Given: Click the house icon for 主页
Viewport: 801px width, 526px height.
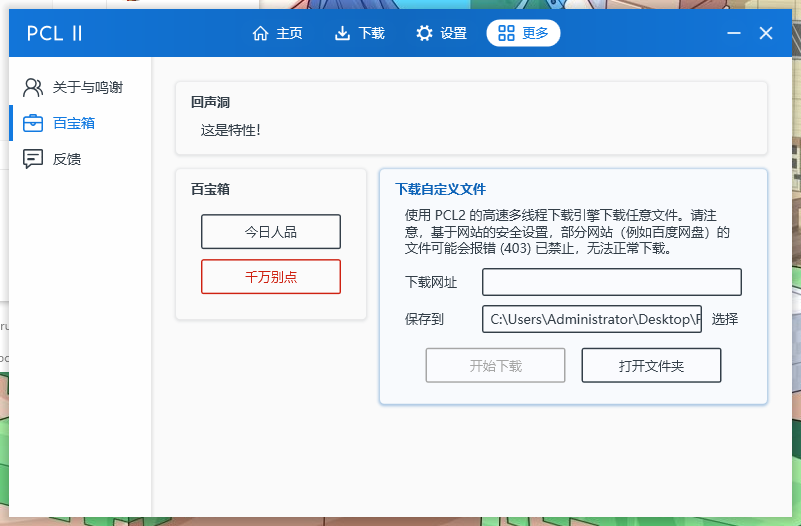Looking at the screenshot, I should (261, 33).
